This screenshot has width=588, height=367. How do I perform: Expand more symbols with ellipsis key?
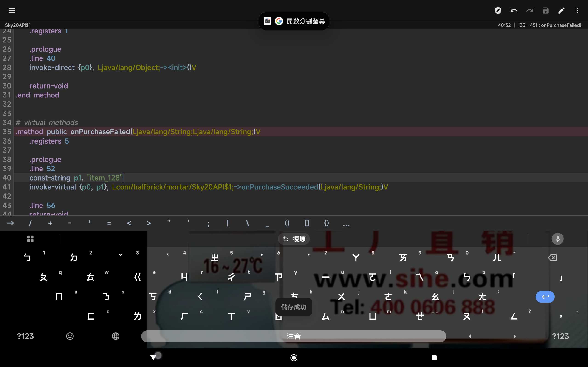346,223
